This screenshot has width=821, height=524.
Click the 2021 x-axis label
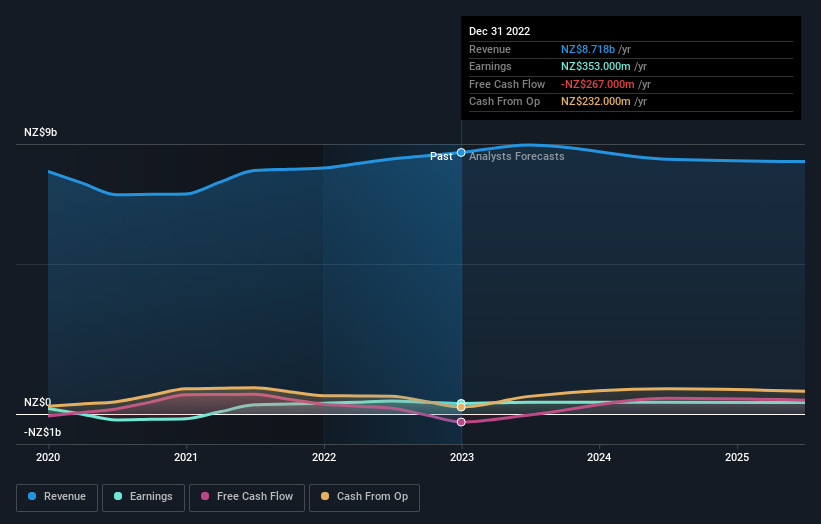pyautogui.click(x=186, y=457)
